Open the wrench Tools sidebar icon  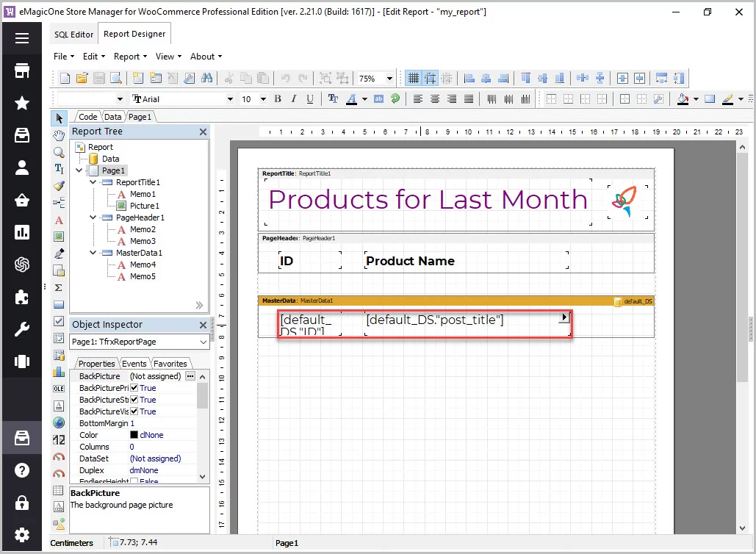(22, 329)
